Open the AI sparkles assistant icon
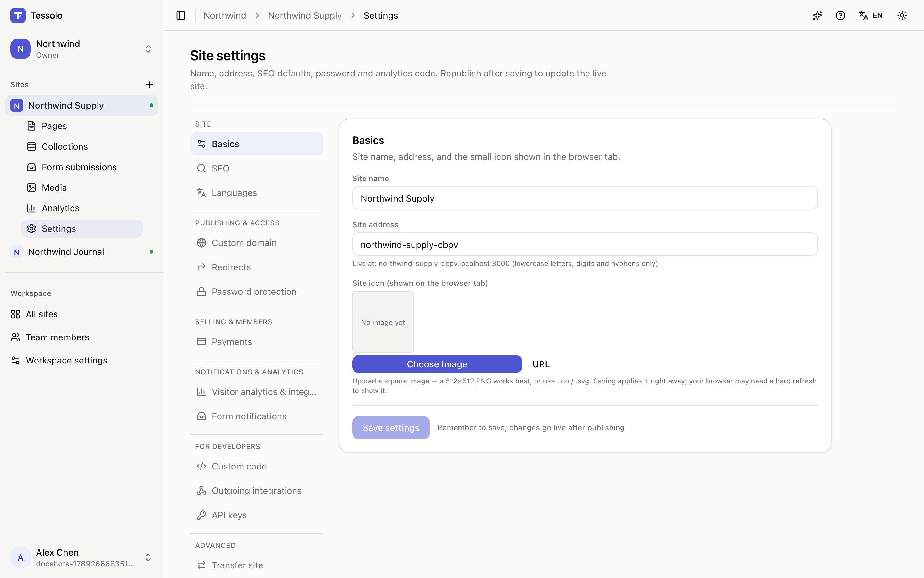This screenshot has height=578, width=924. click(817, 15)
